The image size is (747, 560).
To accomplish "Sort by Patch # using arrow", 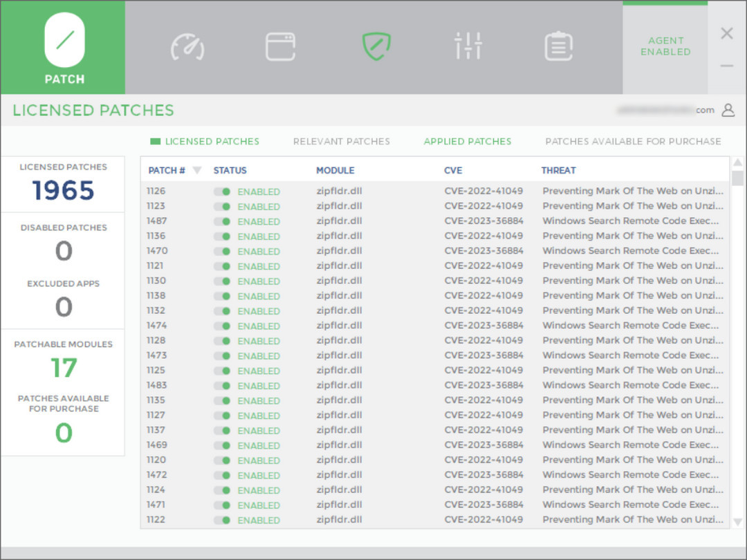I will pyautogui.click(x=197, y=171).
